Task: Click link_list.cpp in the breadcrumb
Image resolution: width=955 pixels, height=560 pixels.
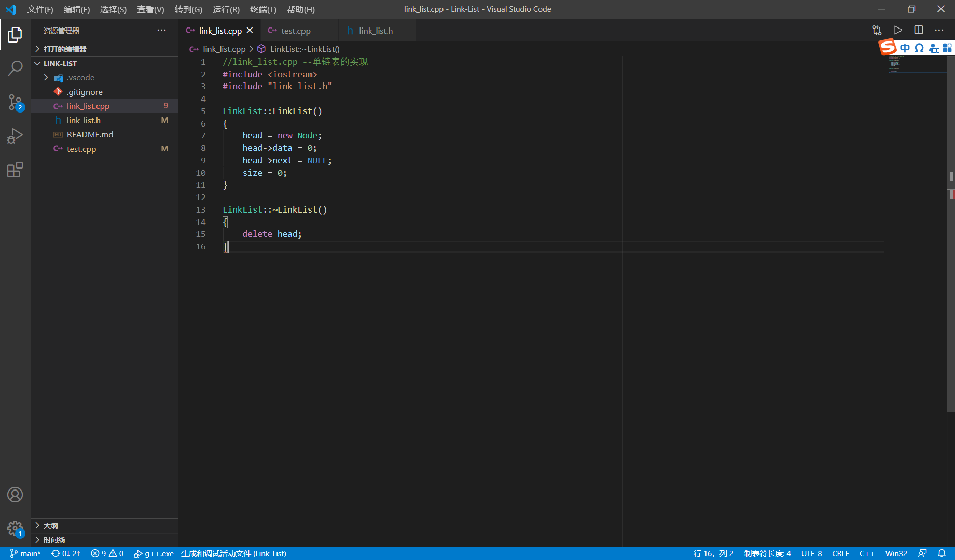Action: click(224, 49)
